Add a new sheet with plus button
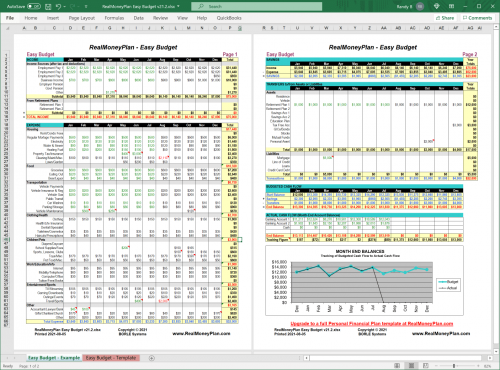Screen dimensions: 500x370 (151, 358)
